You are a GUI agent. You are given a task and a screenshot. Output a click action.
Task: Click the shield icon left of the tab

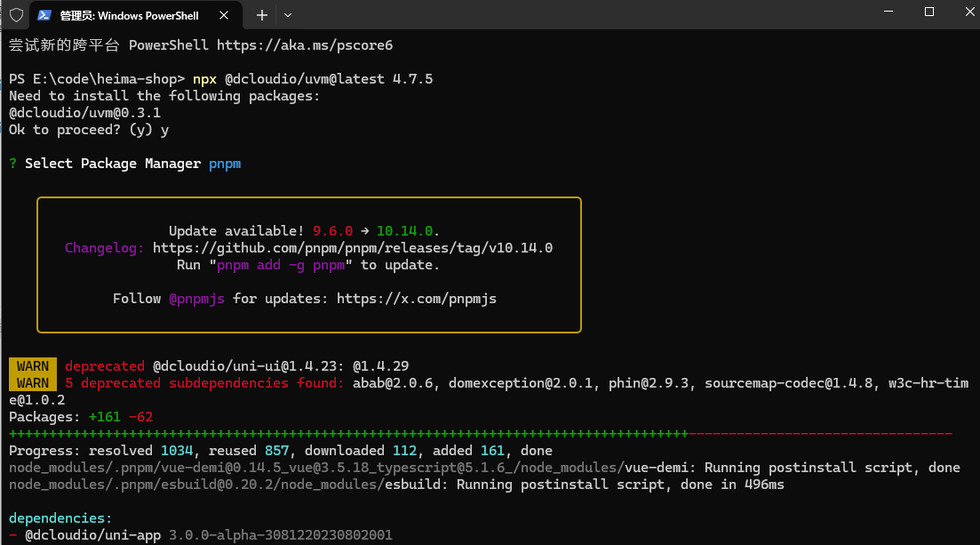pyautogui.click(x=17, y=15)
